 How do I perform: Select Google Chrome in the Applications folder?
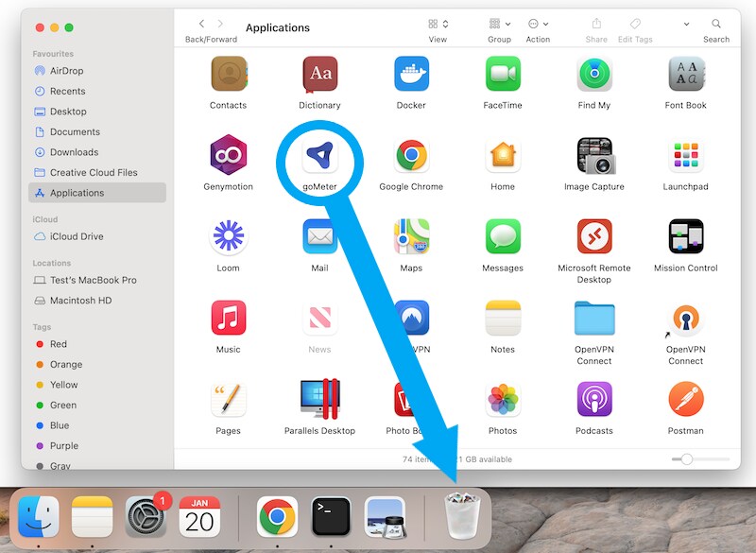pos(411,155)
